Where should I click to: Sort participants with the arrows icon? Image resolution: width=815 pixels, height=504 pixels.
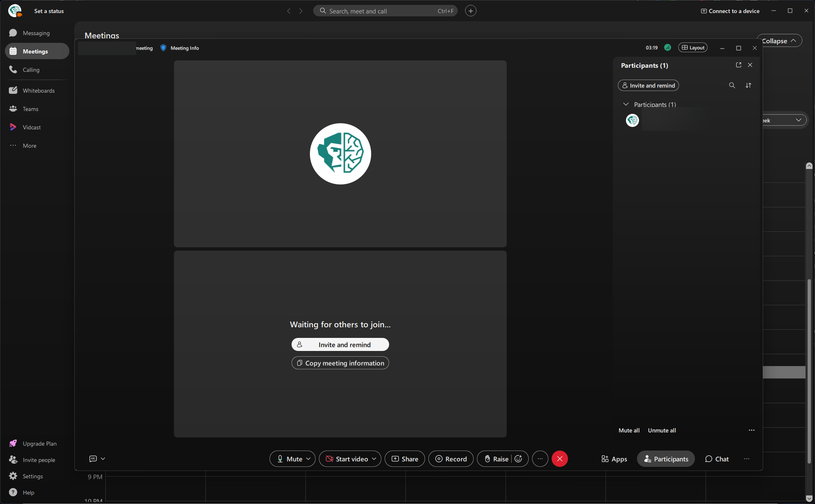[x=748, y=85]
